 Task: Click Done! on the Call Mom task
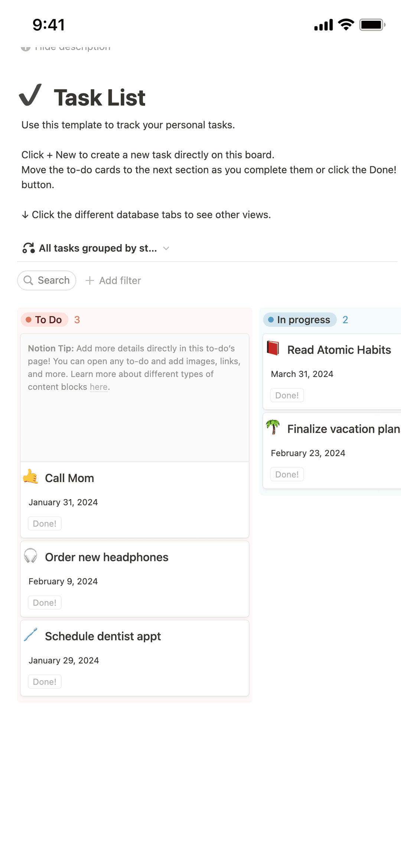[44, 523]
